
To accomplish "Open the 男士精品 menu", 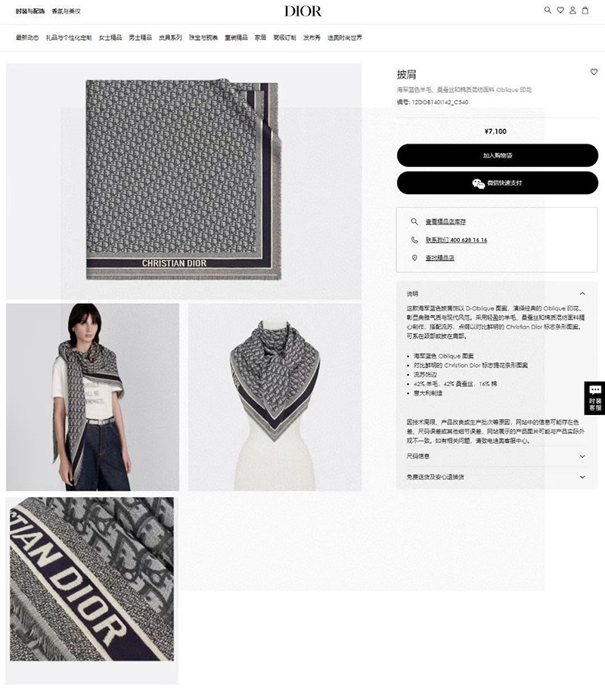I will click(140, 38).
